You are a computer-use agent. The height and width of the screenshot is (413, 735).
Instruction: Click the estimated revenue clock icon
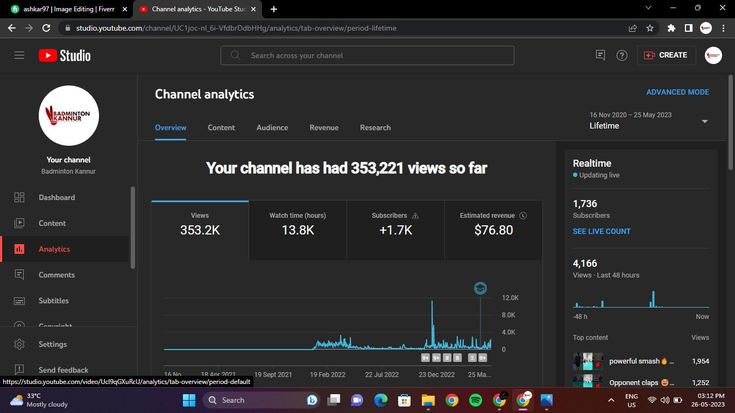523,216
